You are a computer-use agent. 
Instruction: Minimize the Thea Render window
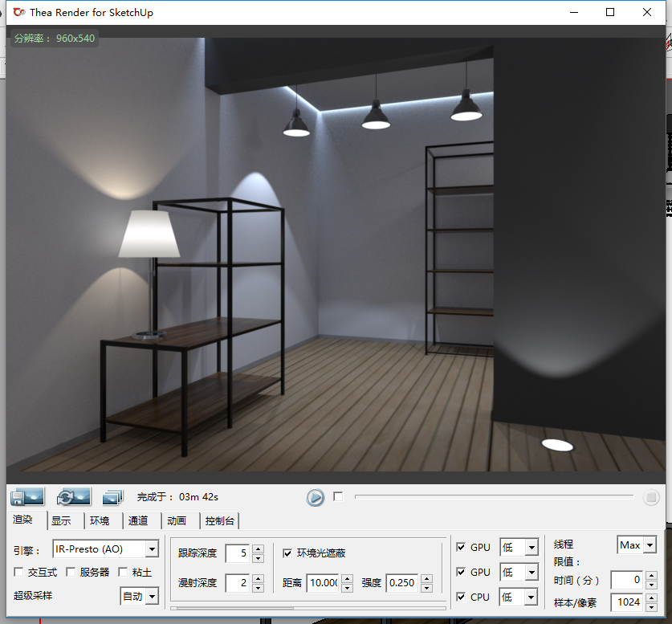click(x=574, y=12)
